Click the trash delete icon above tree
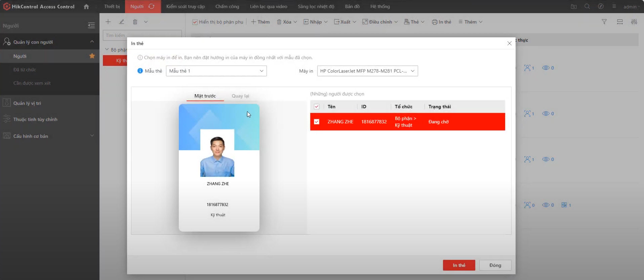Screen dimensions: 644x280 point(135,22)
